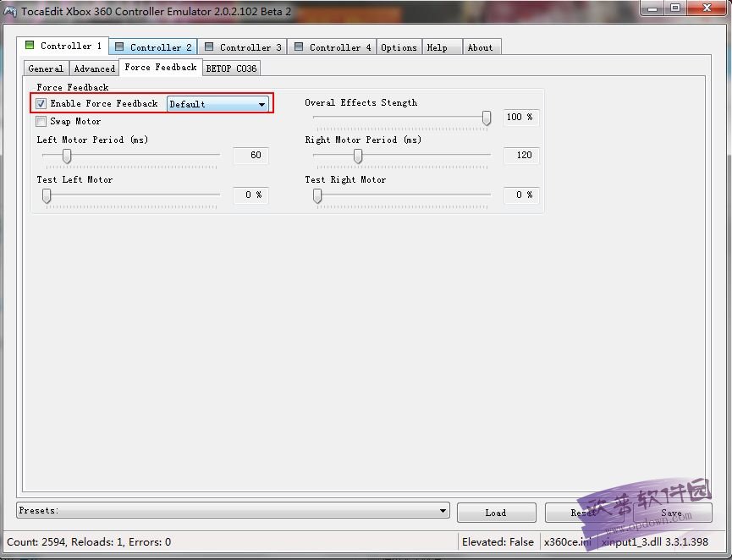
Task: Click the Controller 1 green status icon
Action: pos(30,46)
